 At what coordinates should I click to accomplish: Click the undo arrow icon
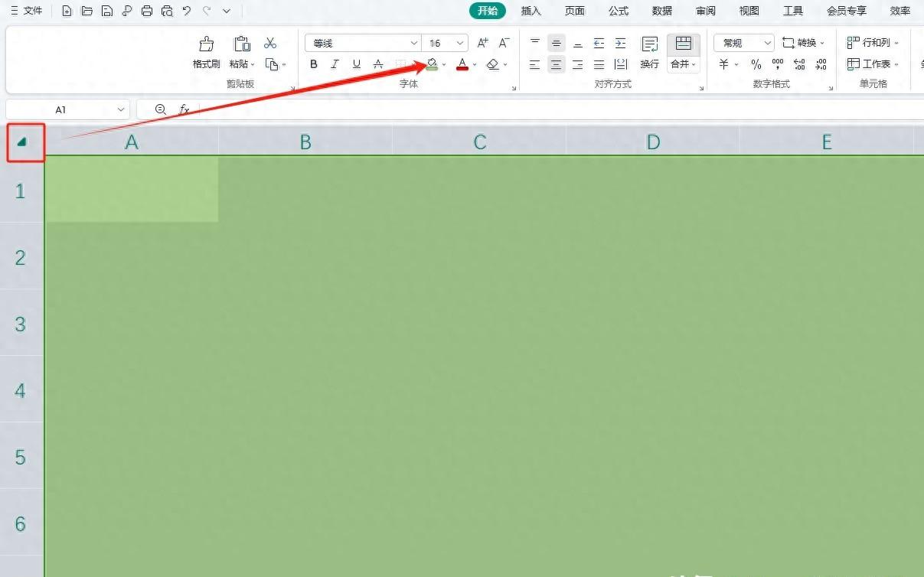pos(187,11)
